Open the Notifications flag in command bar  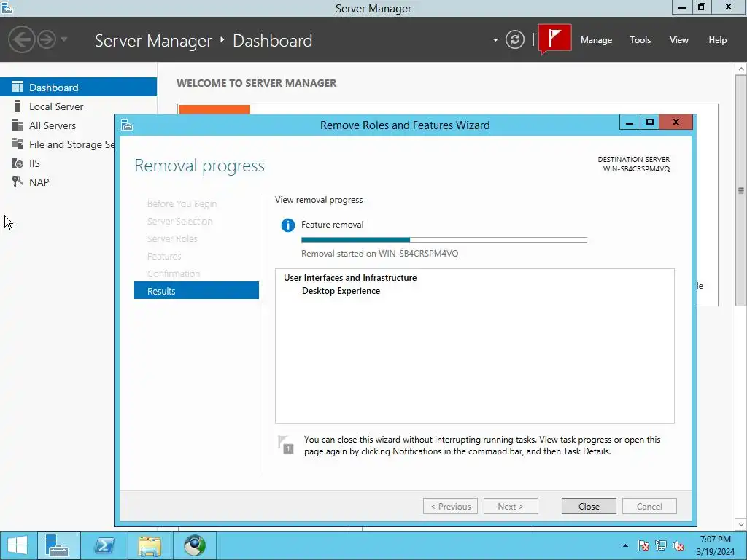[555, 39]
